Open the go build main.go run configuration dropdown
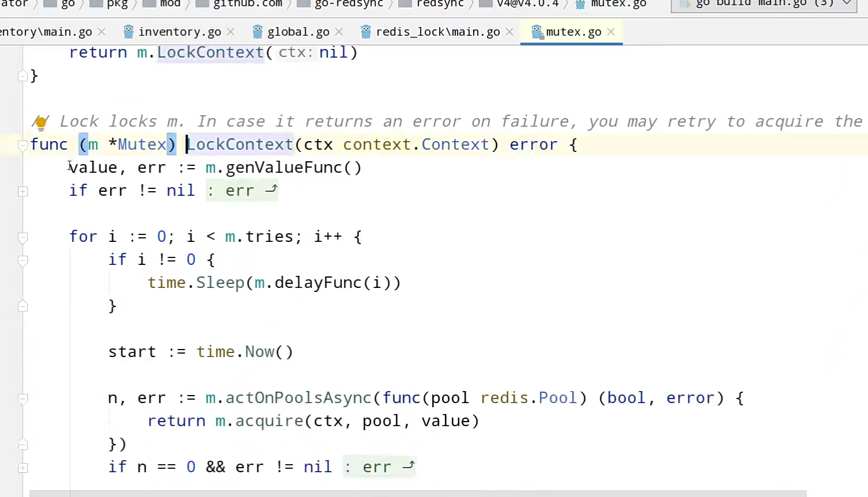Viewport: 868px width, 497px height. click(846, 3)
